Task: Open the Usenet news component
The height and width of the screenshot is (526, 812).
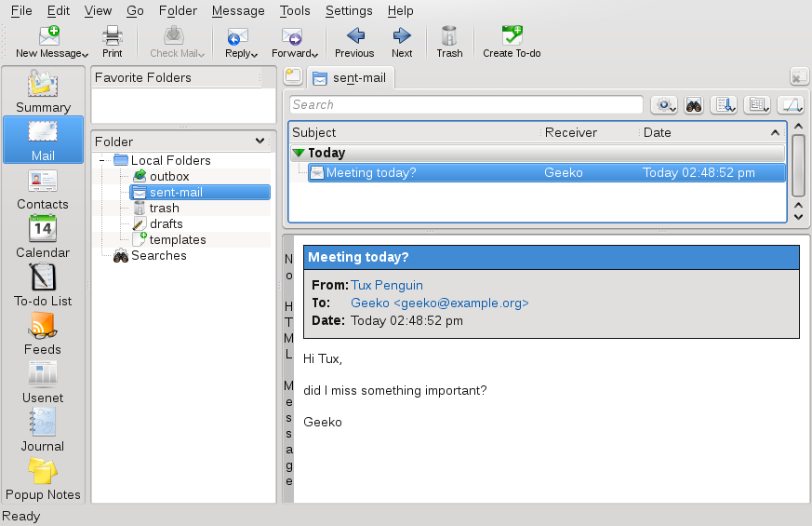Action: [43, 383]
